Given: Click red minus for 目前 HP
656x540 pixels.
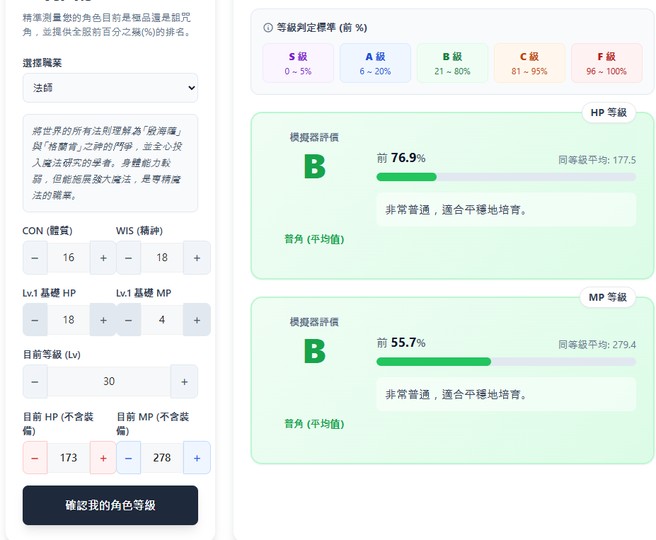Looking at the screenshot, I should tap(36, 458).
